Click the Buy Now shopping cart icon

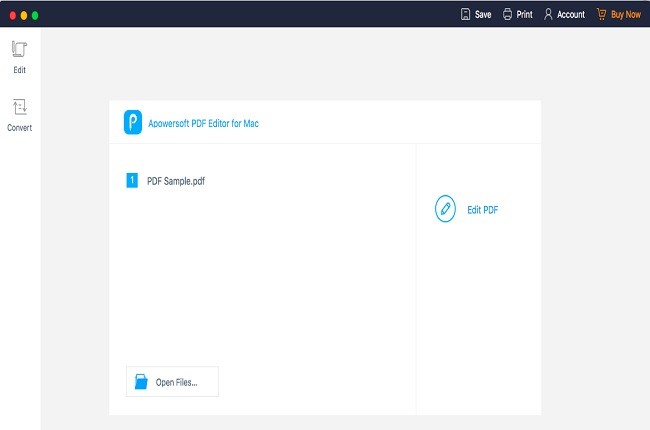(601, 15)
